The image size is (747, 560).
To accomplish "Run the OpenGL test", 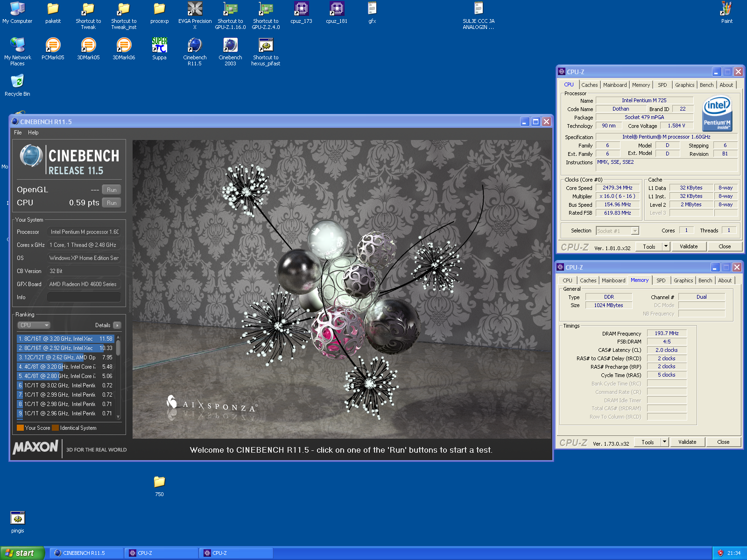I will point(112,190).
